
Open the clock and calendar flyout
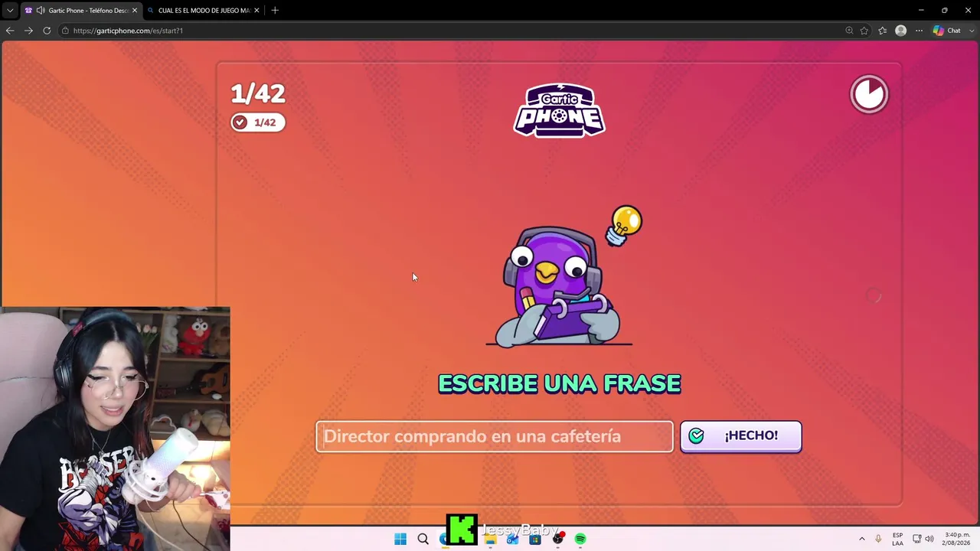tap(957, 539)
